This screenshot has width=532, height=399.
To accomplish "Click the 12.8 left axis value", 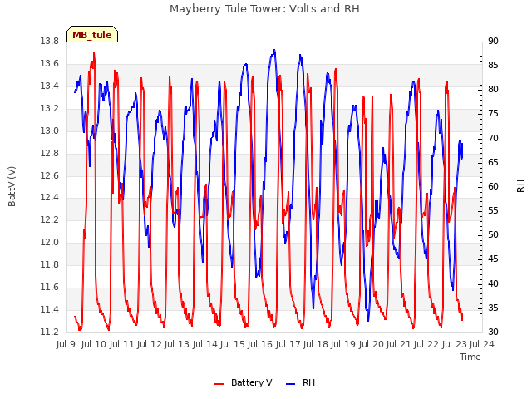I will tap(49, 153).
